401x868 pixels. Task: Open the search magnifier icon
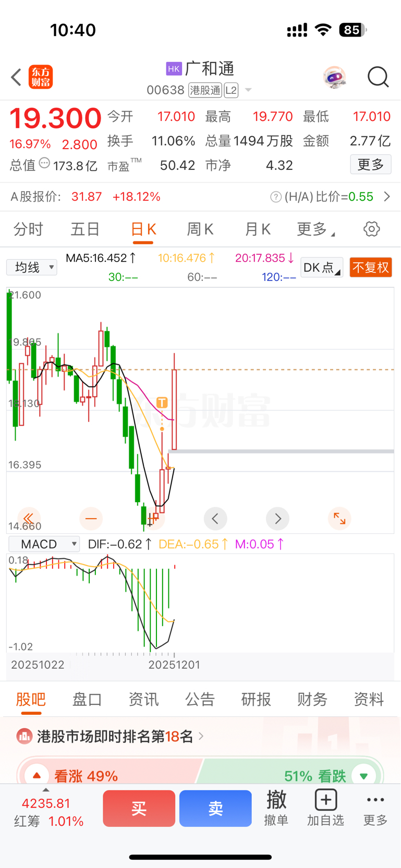(x=378, y=77)
